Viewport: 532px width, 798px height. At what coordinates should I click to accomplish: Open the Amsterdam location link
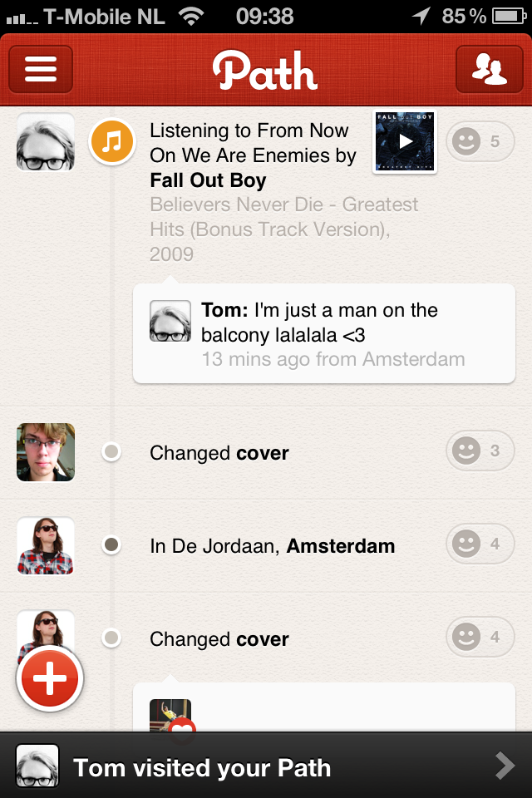tap(341, 546)
